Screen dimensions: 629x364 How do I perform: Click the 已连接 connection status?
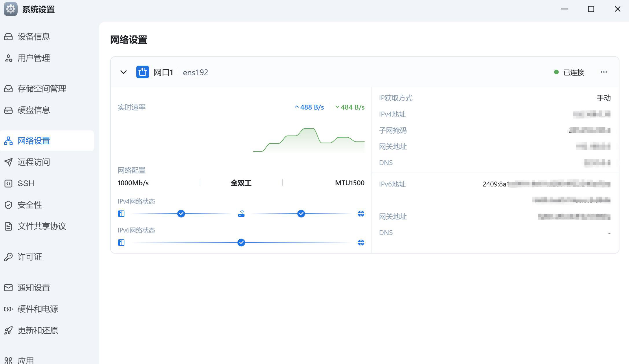coord(574,72)
